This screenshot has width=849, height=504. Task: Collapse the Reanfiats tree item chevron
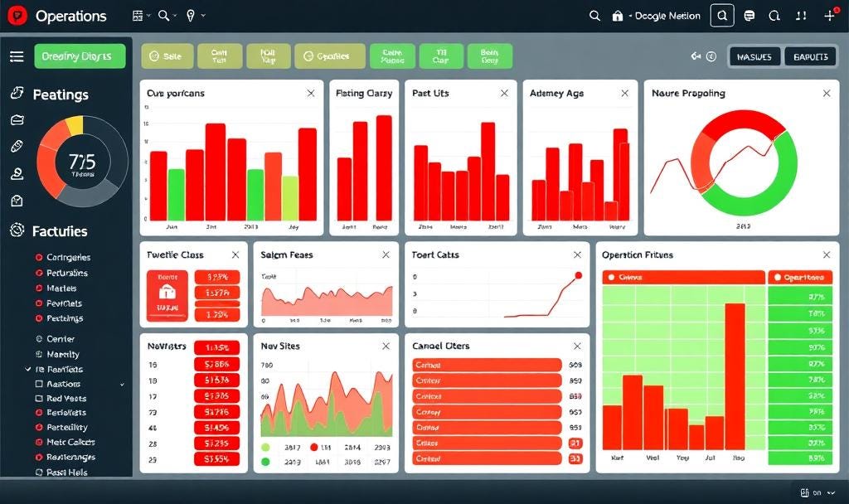[28, 369]
